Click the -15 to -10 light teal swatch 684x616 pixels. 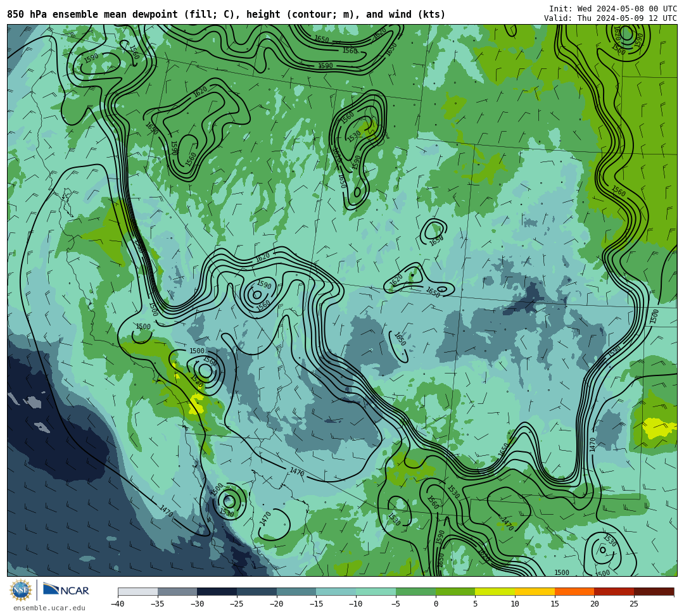click(336, 591)
